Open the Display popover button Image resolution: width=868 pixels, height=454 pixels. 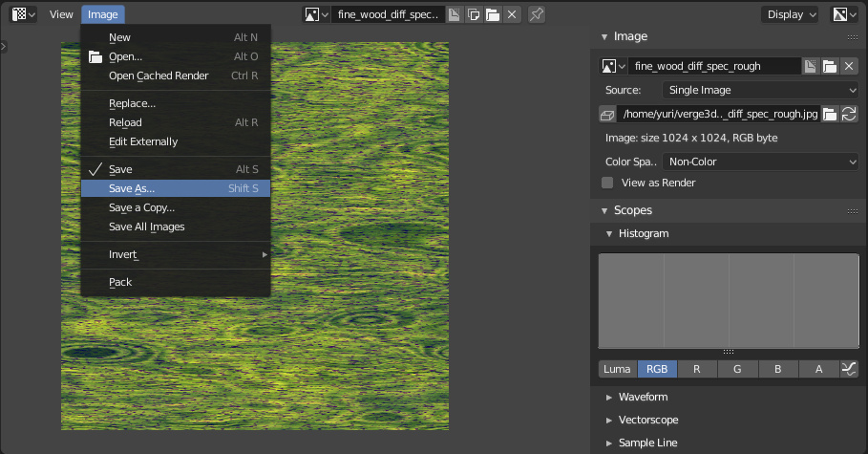(791, 14)
